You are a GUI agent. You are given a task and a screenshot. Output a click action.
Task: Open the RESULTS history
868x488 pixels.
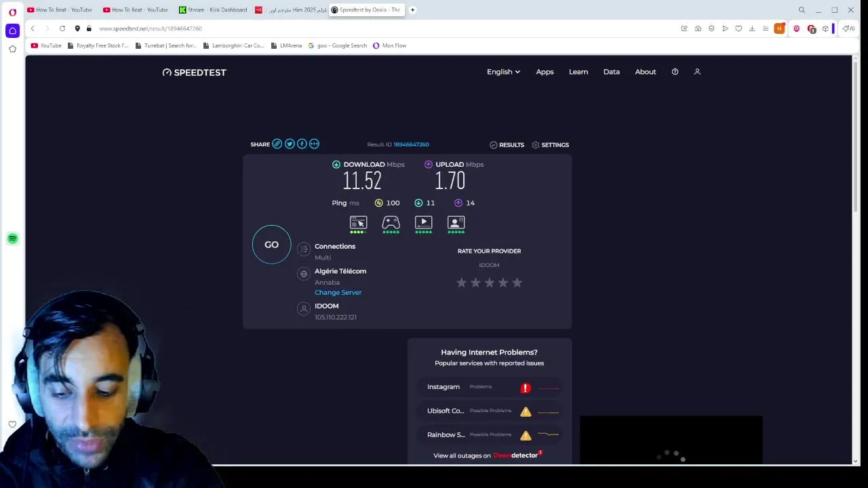(x=507, y=145)
